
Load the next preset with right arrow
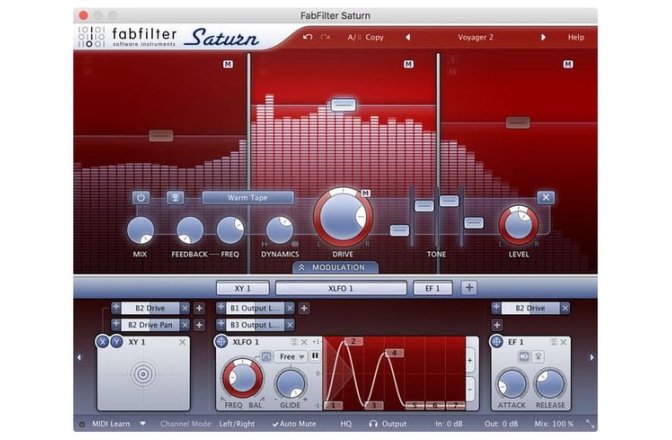(x=543, y=37)
